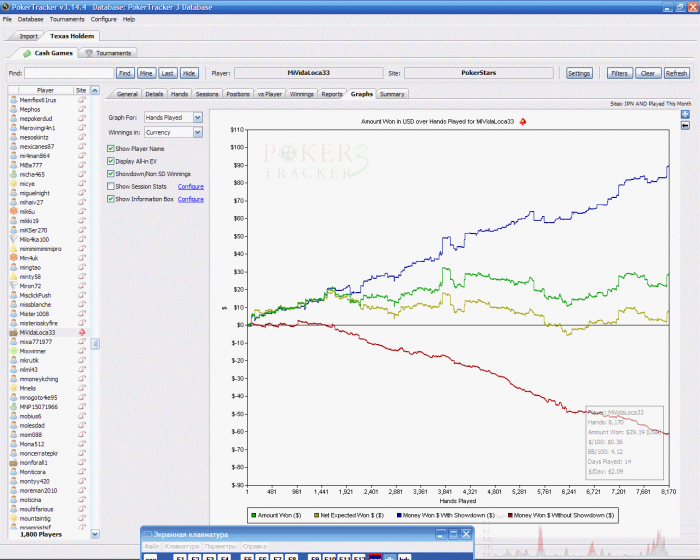700x560 pixels.
Task: Click the blue plus icon above the graph's right edge
Action: point(685,114)
